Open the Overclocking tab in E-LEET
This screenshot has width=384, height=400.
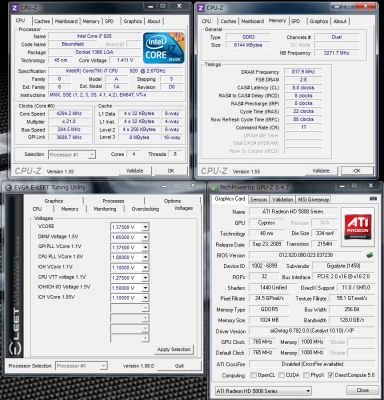145,209
